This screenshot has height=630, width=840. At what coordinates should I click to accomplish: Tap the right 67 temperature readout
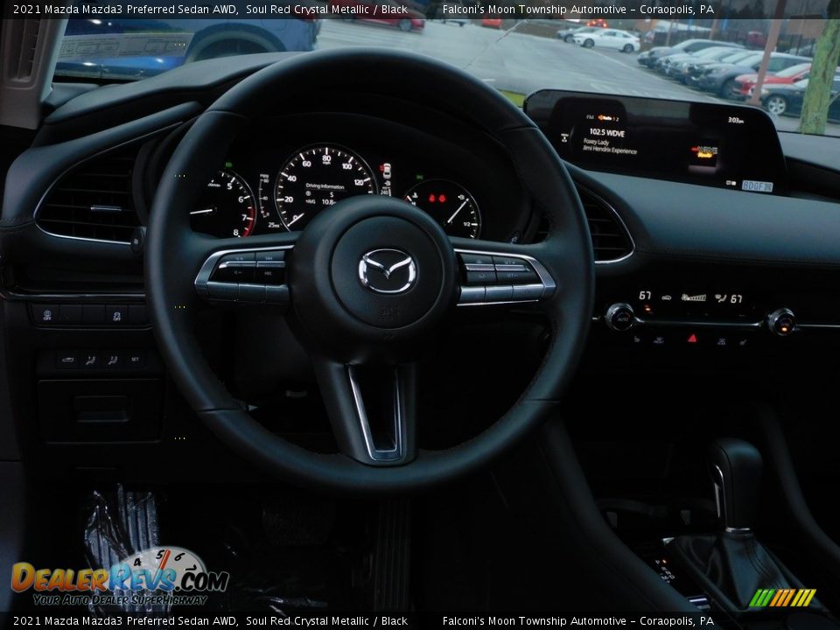(x=737, y=298)
